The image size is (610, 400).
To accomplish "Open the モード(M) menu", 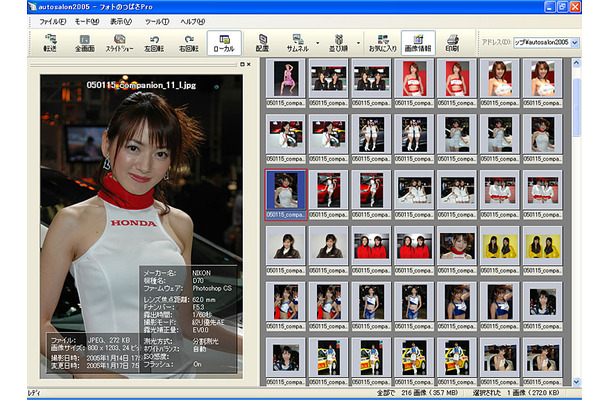I will click(87, 22).
